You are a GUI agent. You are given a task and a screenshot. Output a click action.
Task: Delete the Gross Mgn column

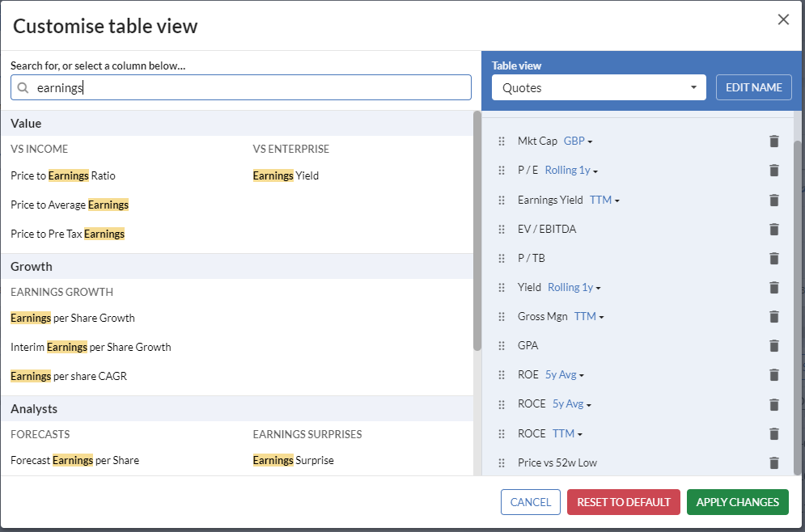pyautogui.click(x=774, y=317)
